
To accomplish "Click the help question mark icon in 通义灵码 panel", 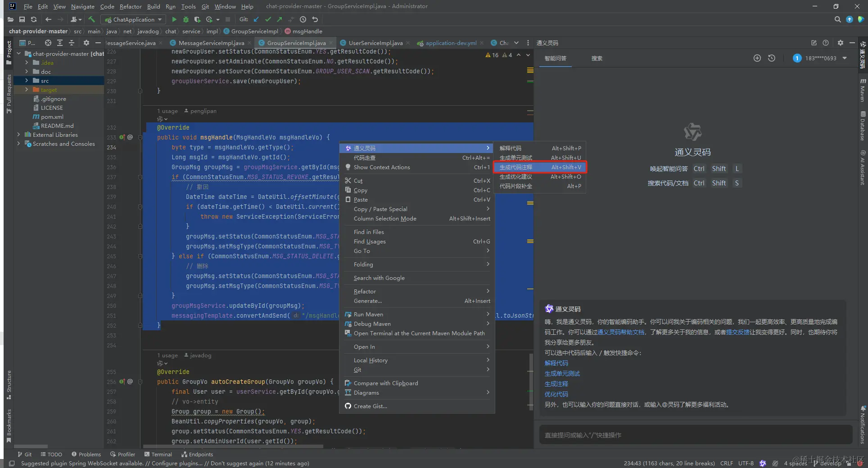I will coord(826,43).
